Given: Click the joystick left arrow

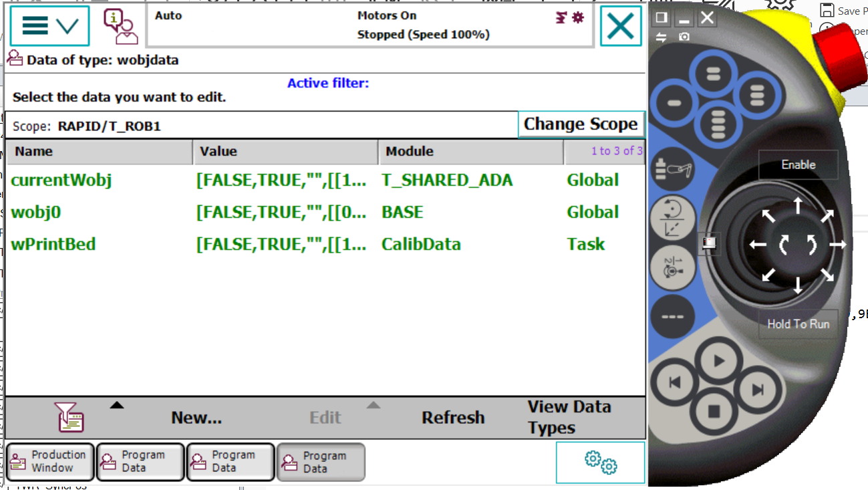Looking at the screenshot, I should point(757,245).
